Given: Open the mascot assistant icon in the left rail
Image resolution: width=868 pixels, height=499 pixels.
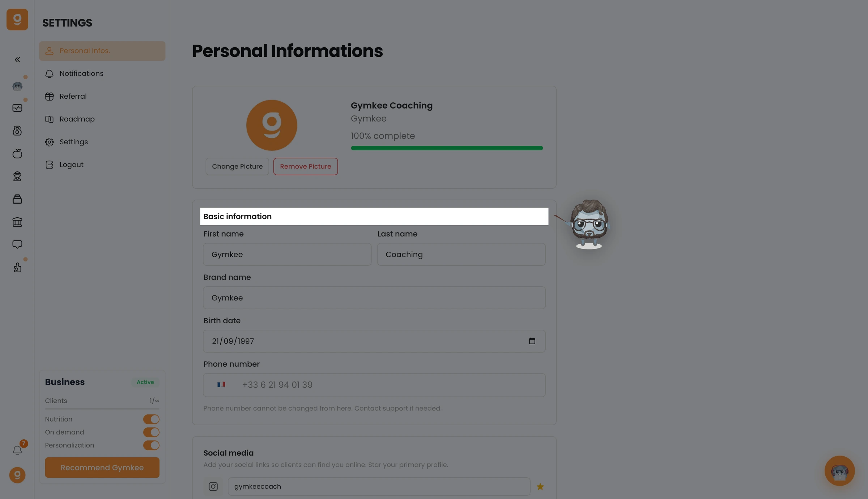Looking at the screenshot, I should coord(17,86).
